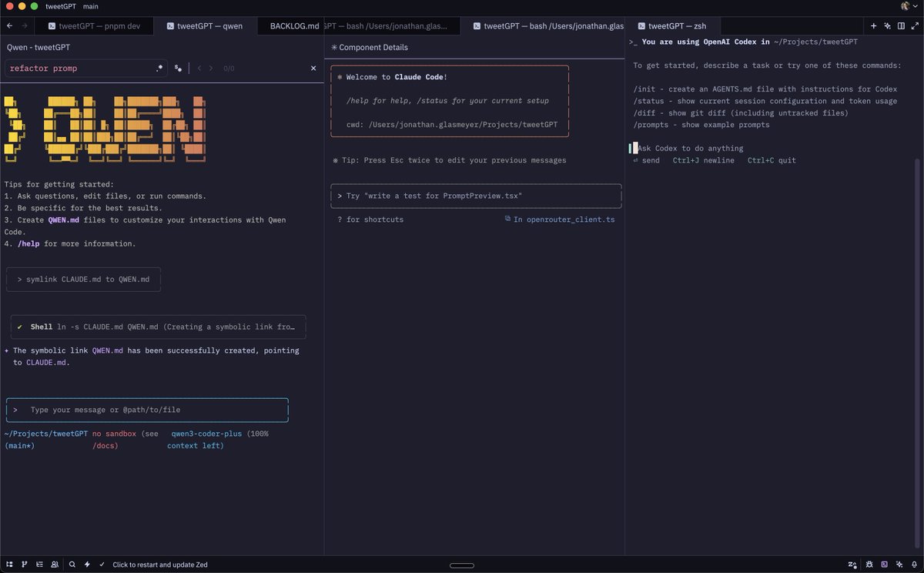924x573 pixels.
Task: Click the 'Welcome to Claude Code!' line
Action: click(392, 78)
